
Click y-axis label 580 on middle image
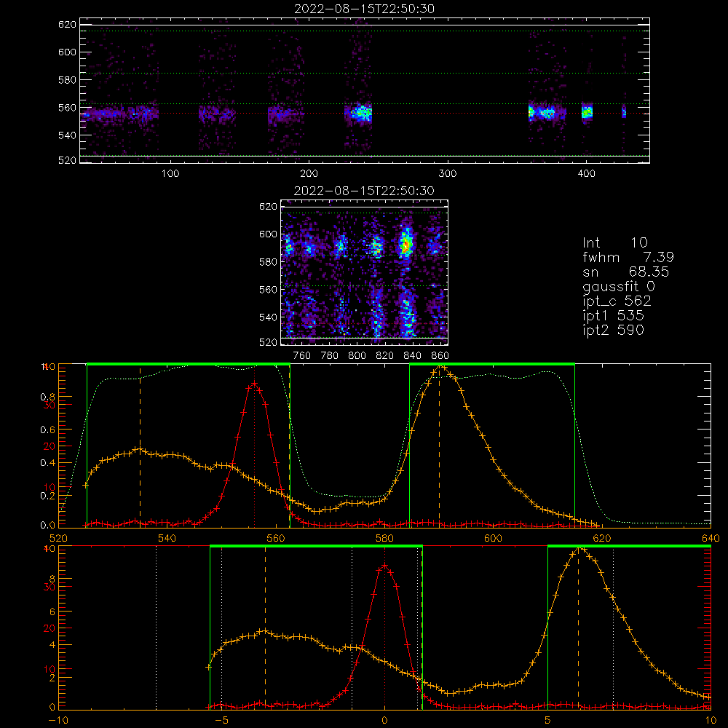268,262
